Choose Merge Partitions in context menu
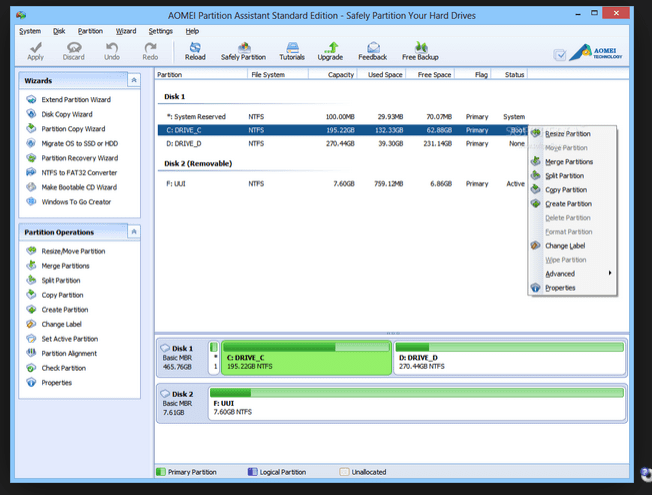The height and width of the screenshot is (495, 652). [573, 161]
